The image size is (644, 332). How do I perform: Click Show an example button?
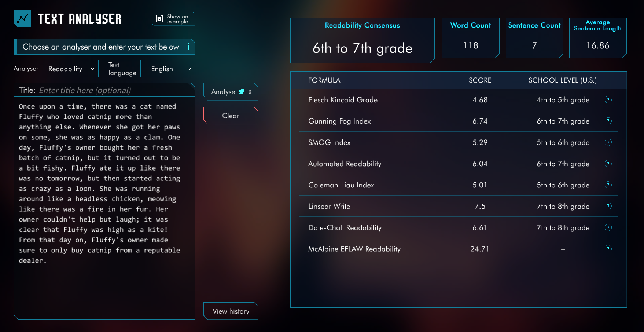[x=173, y=19]
